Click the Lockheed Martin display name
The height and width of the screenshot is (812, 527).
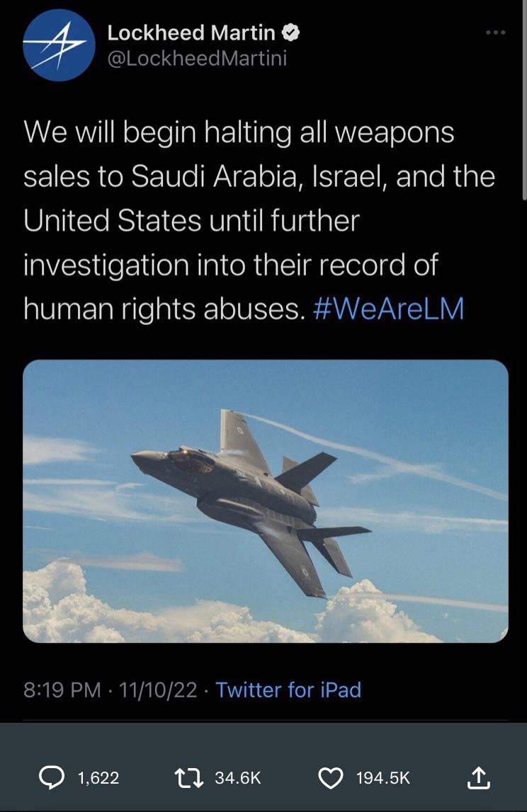pos(191,33)
